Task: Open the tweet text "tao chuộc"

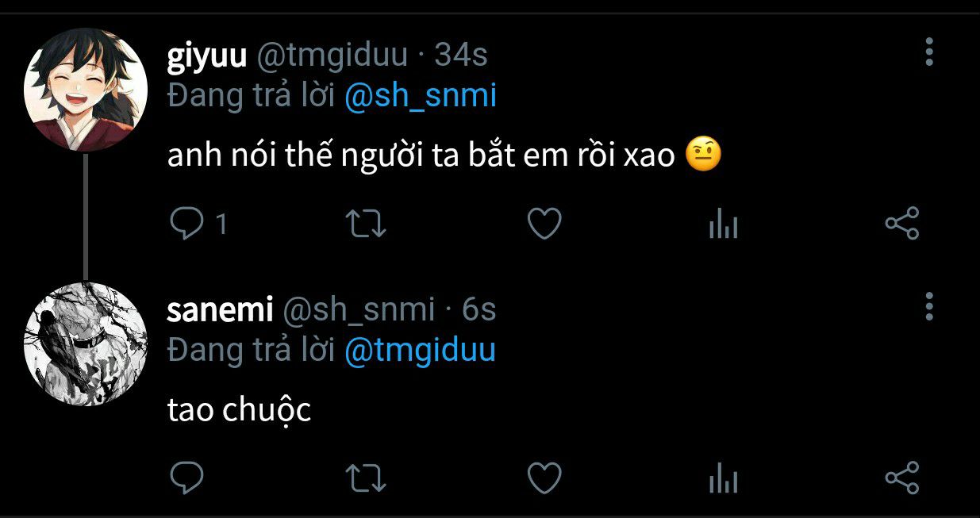Action: (239, 411)
